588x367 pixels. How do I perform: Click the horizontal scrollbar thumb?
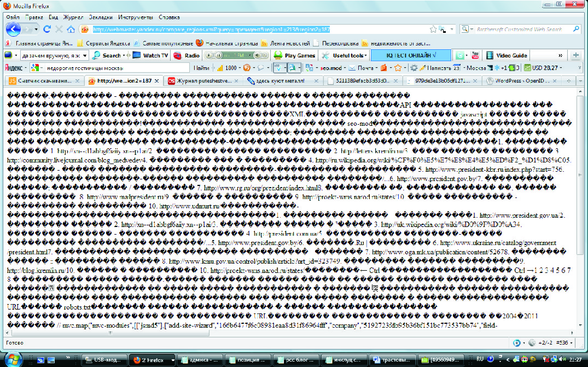[110, 333]
